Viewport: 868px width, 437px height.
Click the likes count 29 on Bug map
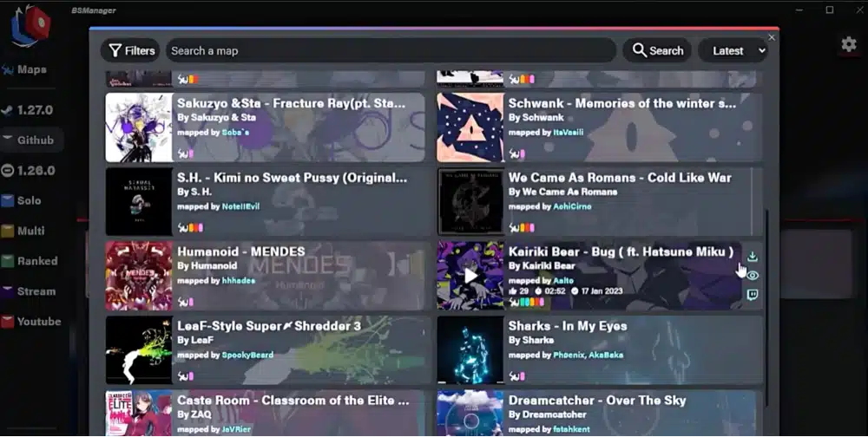click(523, 291)
